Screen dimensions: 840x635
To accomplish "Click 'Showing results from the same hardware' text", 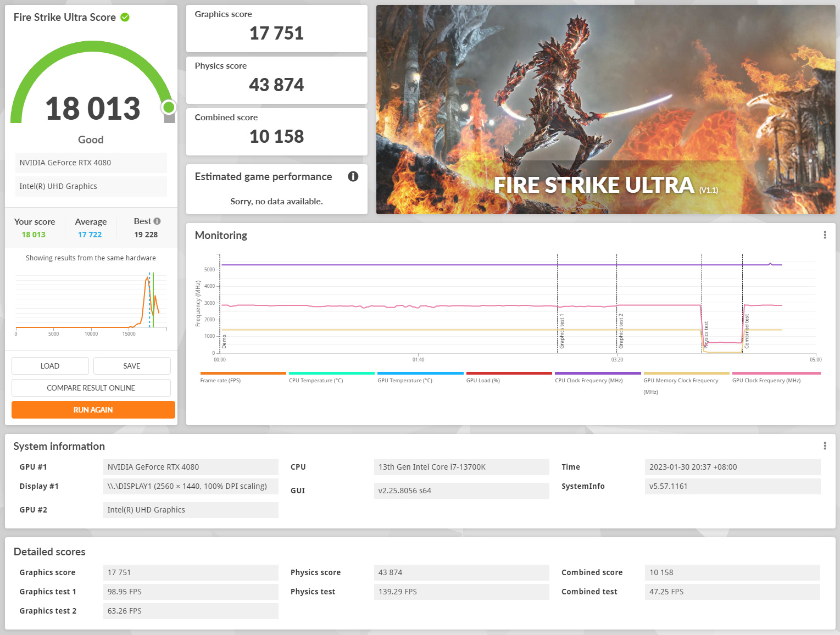I will [x=91, y=258].
